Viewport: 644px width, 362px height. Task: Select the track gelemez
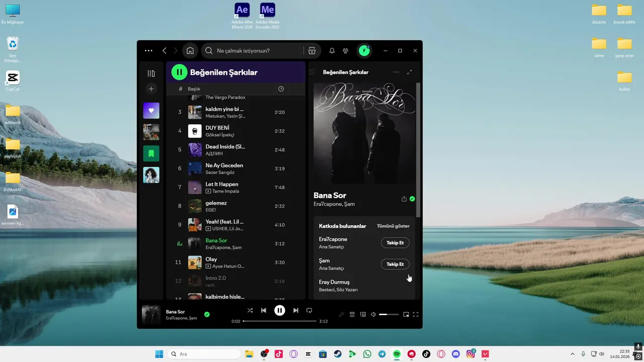235,206
